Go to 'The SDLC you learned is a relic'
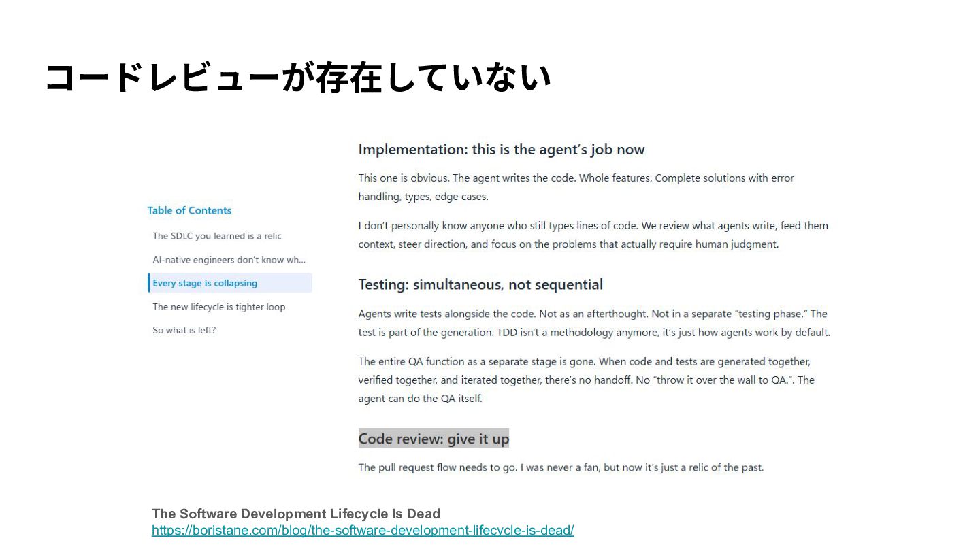Viewport: 980px width, 551px height. (217, 236)
